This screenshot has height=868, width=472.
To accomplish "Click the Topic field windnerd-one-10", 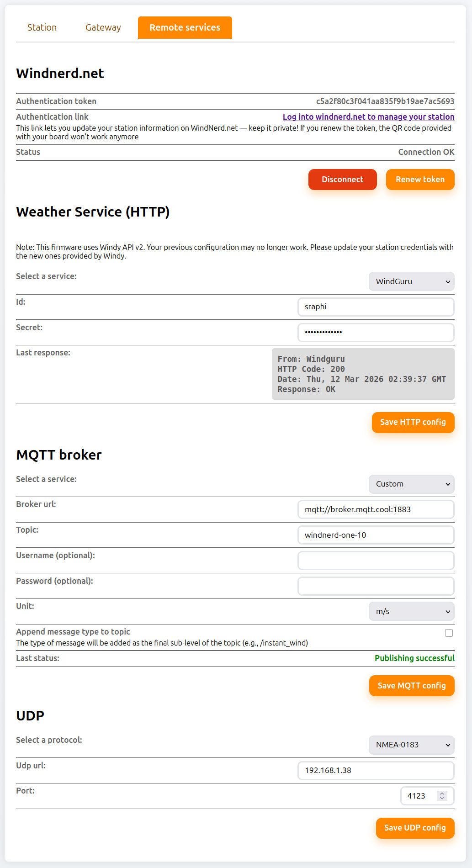I will click(376, 535).
